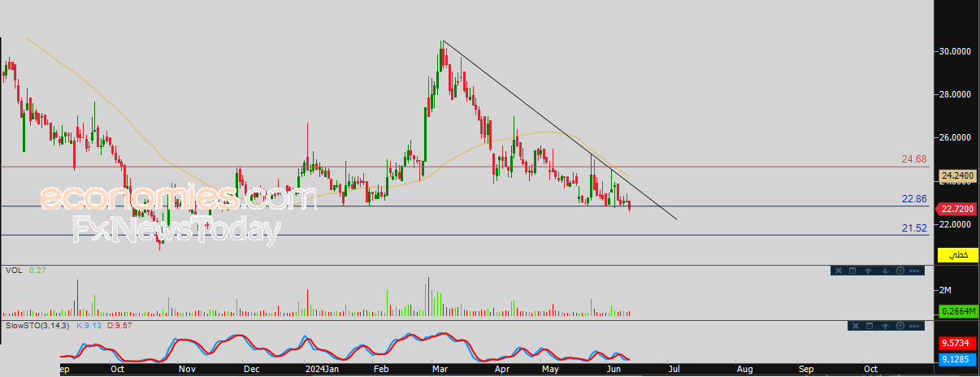Click the Feb date axis label
This screenshot has width=980, height=377.
[x=381, y=368]
